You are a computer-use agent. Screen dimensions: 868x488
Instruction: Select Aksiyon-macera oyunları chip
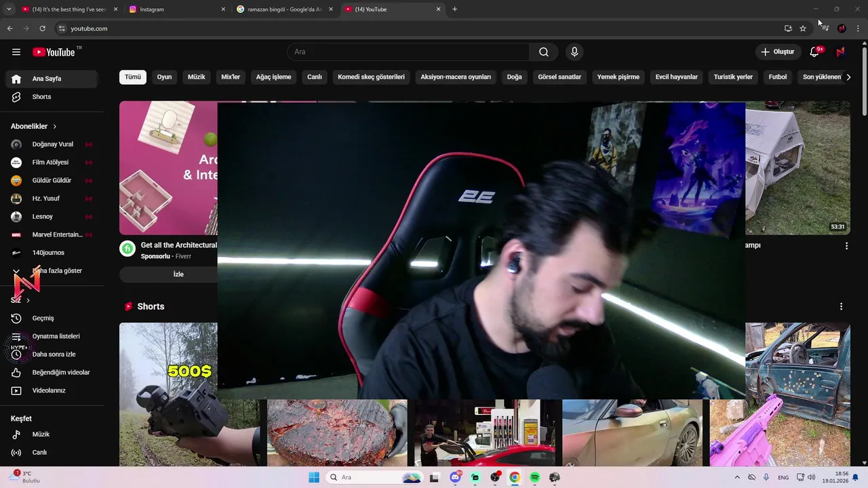tap(456, 77)
